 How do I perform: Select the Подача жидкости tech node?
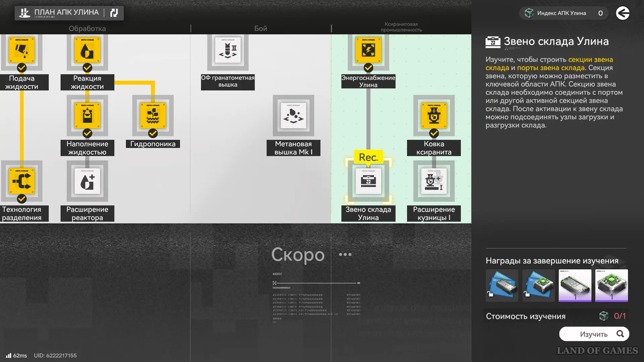point(22,50)
